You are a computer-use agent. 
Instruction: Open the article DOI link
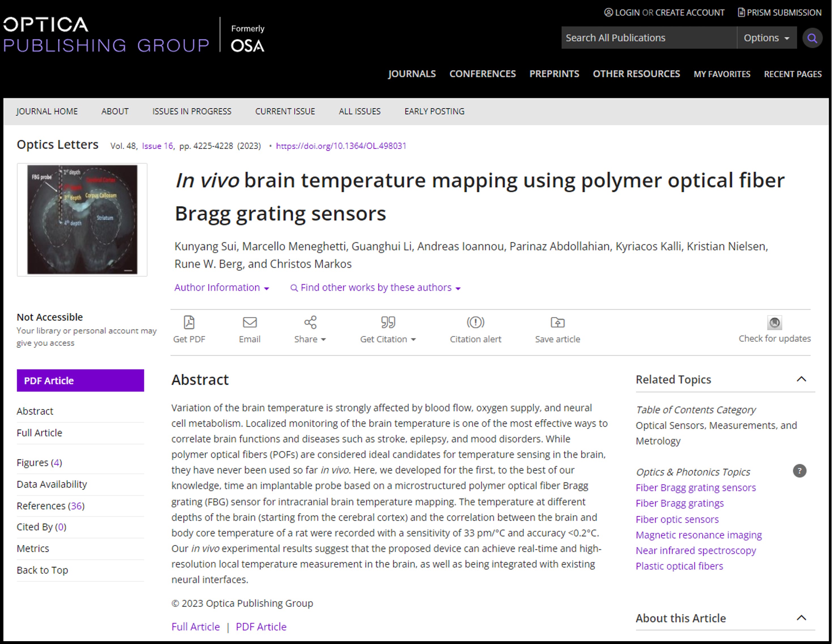pyautogui.click(x=341, y=146)
